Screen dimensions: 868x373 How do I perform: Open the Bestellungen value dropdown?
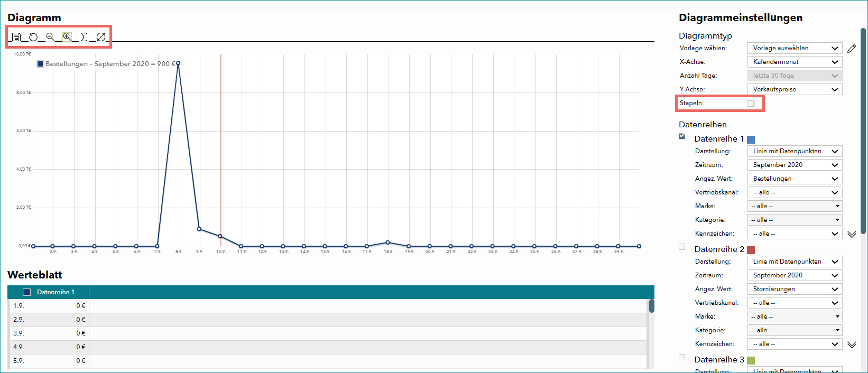tap(795, 179)
